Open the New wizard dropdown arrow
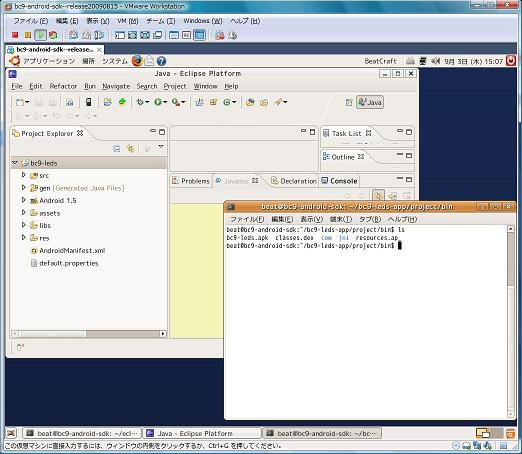This screenshot has height=454, width=522. coord(27,102)
